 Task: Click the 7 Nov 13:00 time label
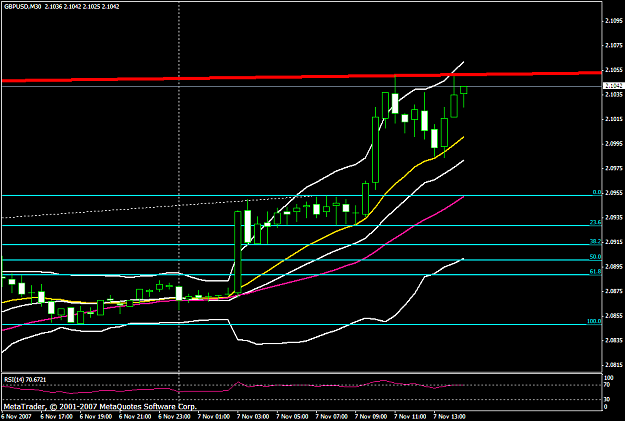pos(450,416)
